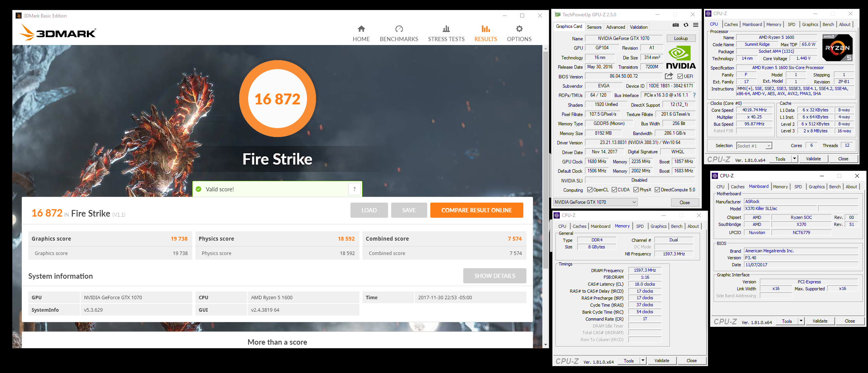868x373 pixels.
Task: Click the 3DMark scrollbar down arrow
Action: 545,345
